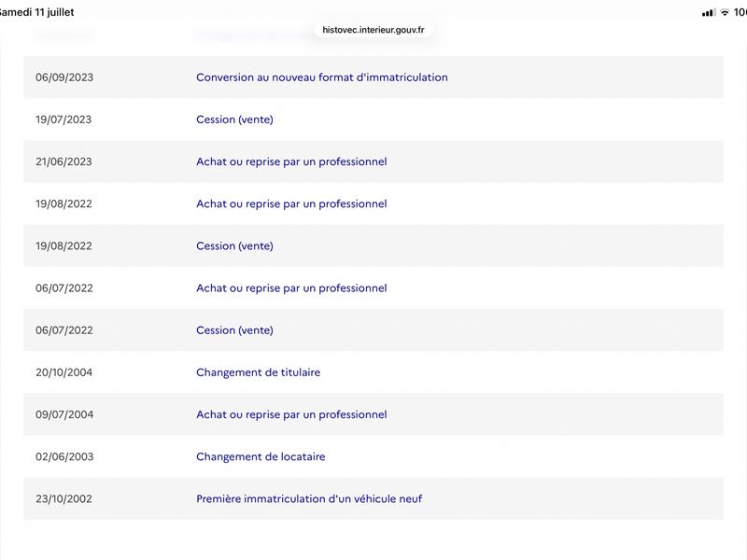Tap the cellular signal bars icon
Image resolution: width=747 pixels, height=560 pixels.
coord(709,12)
